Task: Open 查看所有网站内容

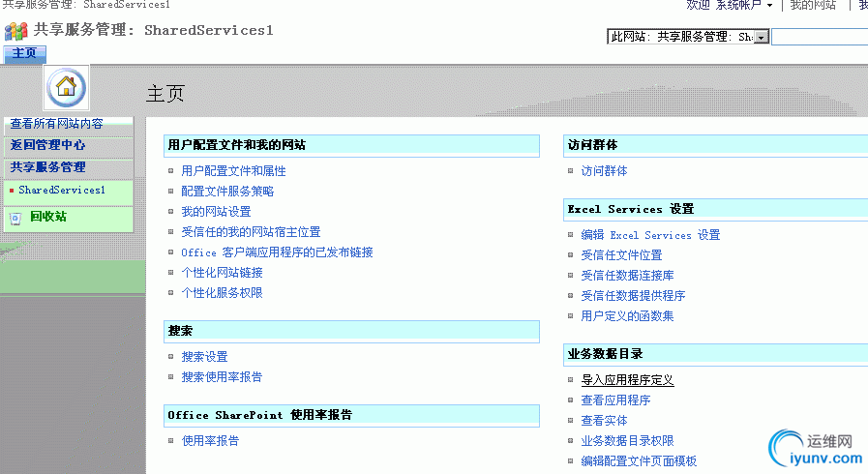Action: coord(56,124)
